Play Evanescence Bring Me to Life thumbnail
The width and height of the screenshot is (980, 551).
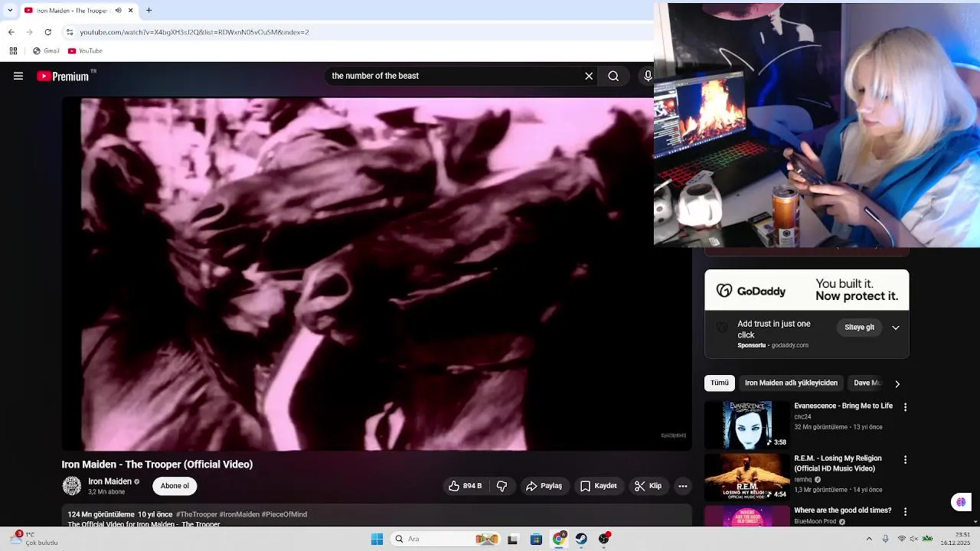[x=746, y=425]
